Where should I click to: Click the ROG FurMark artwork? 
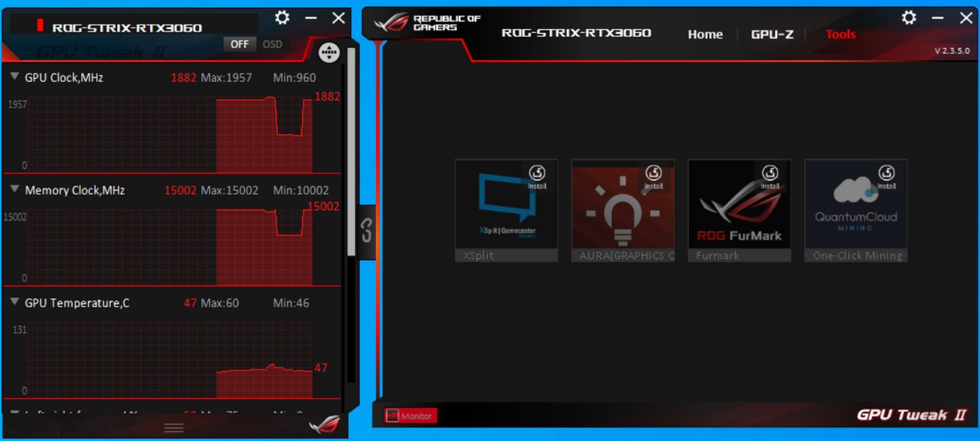point(739,204)
